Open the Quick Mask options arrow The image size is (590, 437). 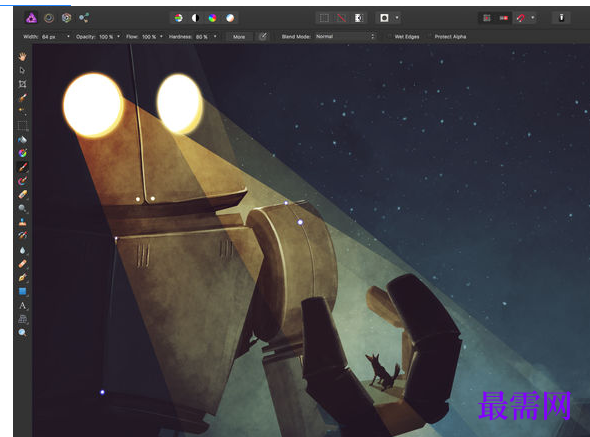pos(397,18)
